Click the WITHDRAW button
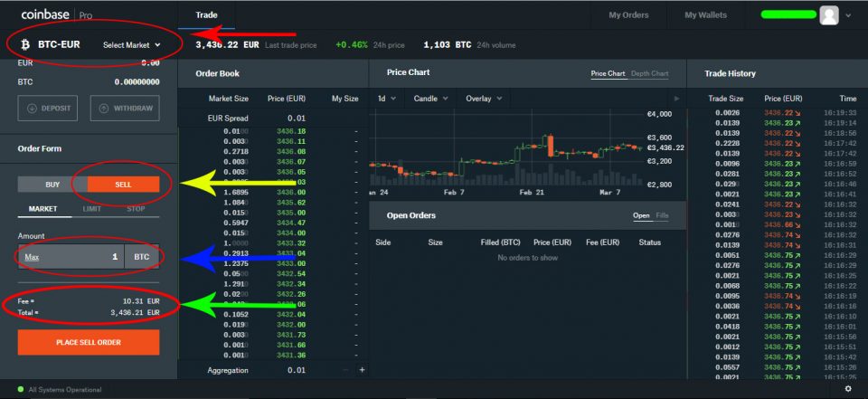This screenshot has width=868, height=399. tap(125, 108)
